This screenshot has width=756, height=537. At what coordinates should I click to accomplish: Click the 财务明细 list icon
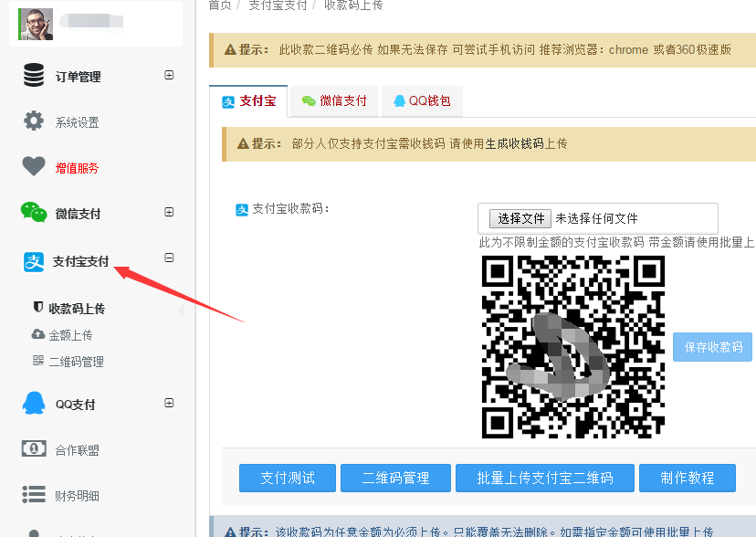tap(34, 494)
